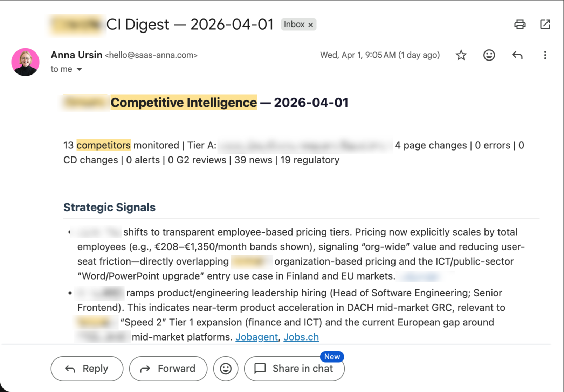Image resolution: width=564 pixels, height=392 pixels.
Task: Click the Inbox label chip
Action: point(295,24)
